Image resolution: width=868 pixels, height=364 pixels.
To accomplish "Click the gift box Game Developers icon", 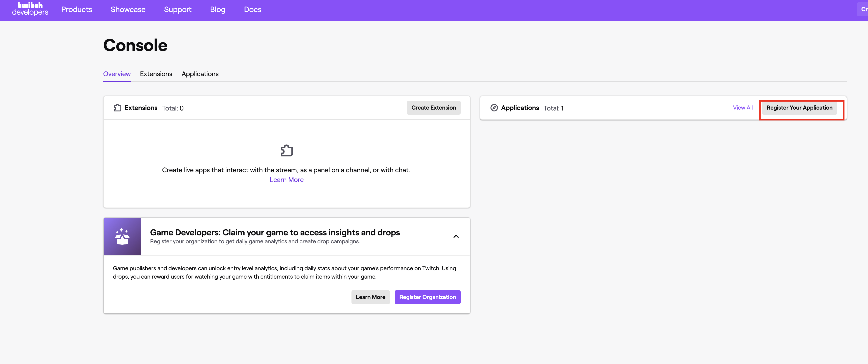I will [122, 236].
